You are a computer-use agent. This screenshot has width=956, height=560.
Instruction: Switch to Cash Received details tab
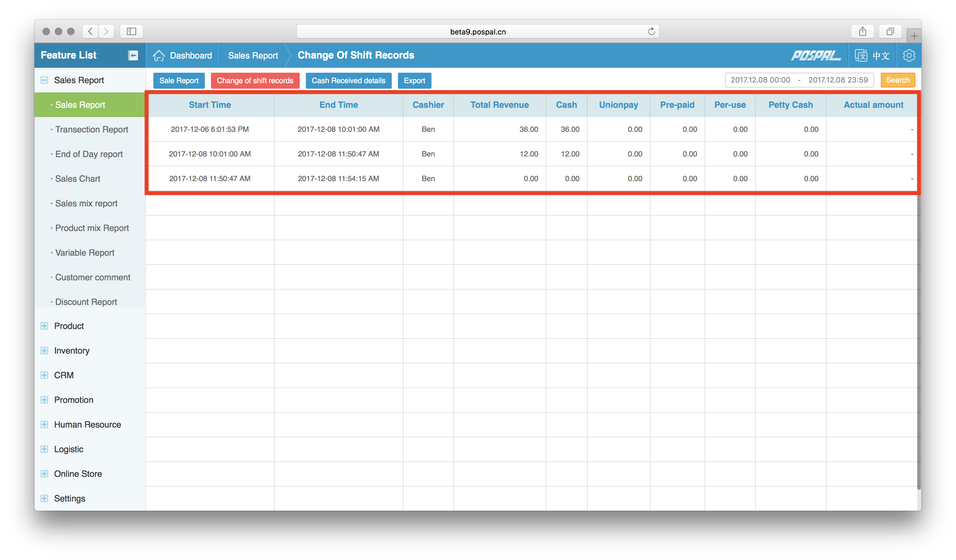[x=348, y=80]
